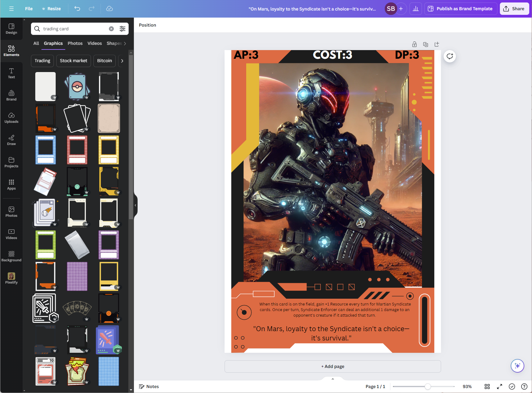Viewport: 532px width, 393px height.
Task: Open the Background panel
Action: pos(11,256)
